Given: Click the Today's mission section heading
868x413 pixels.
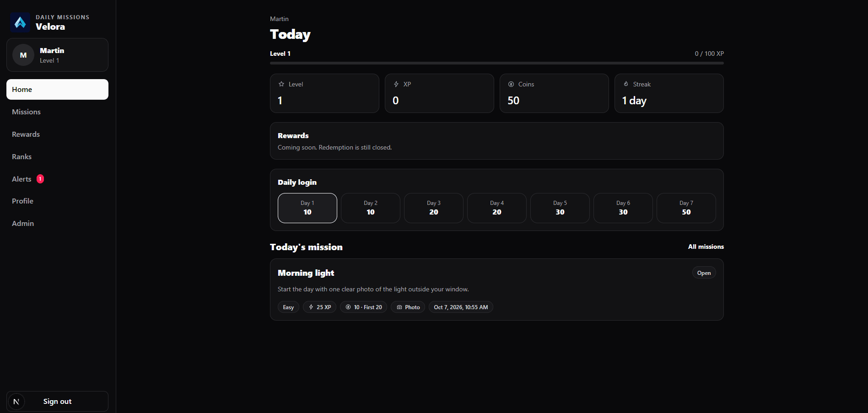Looking at the screenshot, I should pyautogui.click(x=306, y=247).
